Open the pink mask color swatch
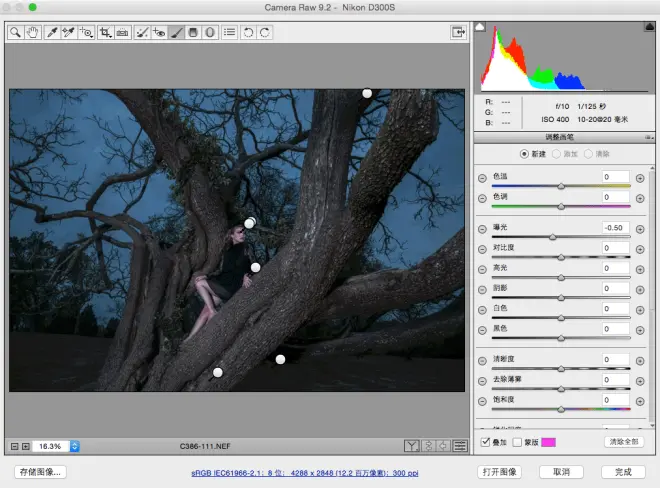The width and height of the screenshot is (660, 488). [x=548, y=442]
